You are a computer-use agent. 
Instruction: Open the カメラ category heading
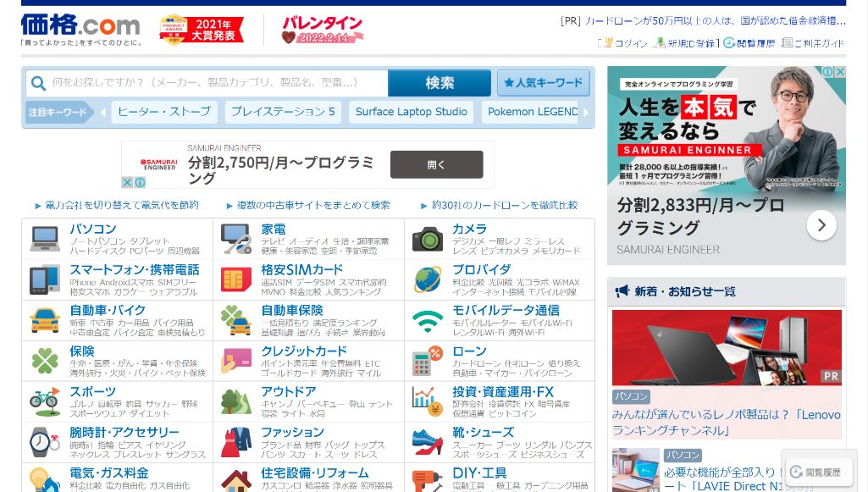point(469,229)
